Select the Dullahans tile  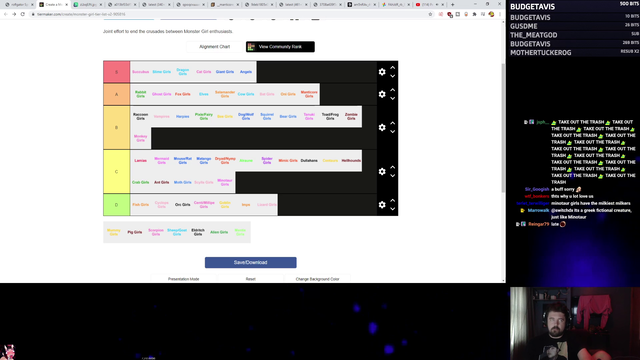(x=309, y=160)
